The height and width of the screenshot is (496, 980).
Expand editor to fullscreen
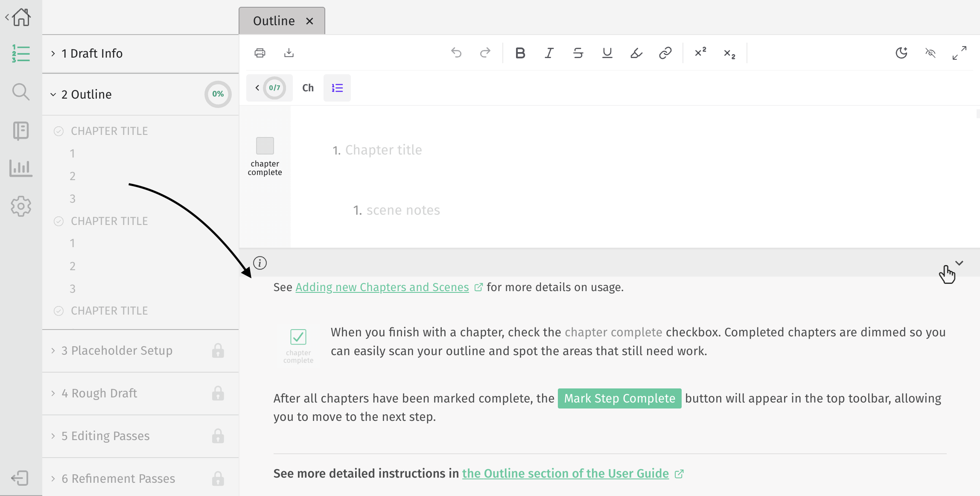(x=960, y=53)
